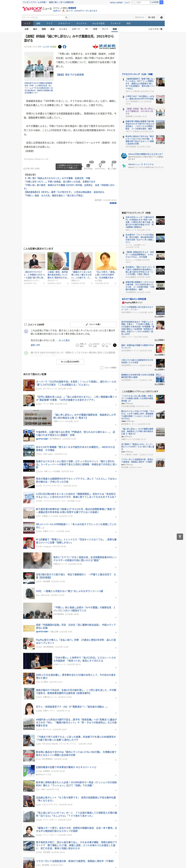Open the Yahoo! JAPAN header link
The image size is (186, 868).
[116, 2]
